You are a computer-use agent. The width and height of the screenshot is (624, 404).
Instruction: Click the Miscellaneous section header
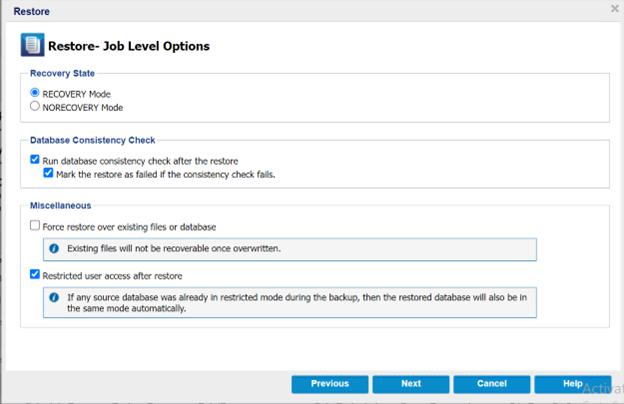click(x=60, y=206)
